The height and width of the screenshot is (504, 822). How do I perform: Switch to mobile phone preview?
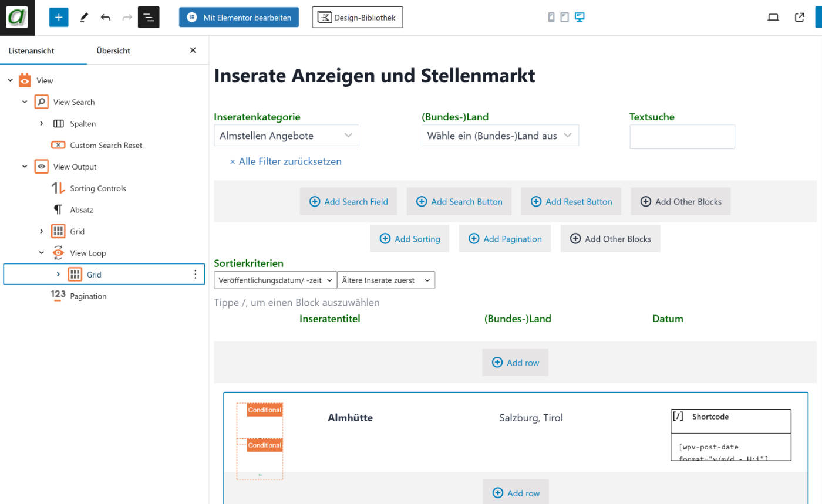(x=551, y=18)
